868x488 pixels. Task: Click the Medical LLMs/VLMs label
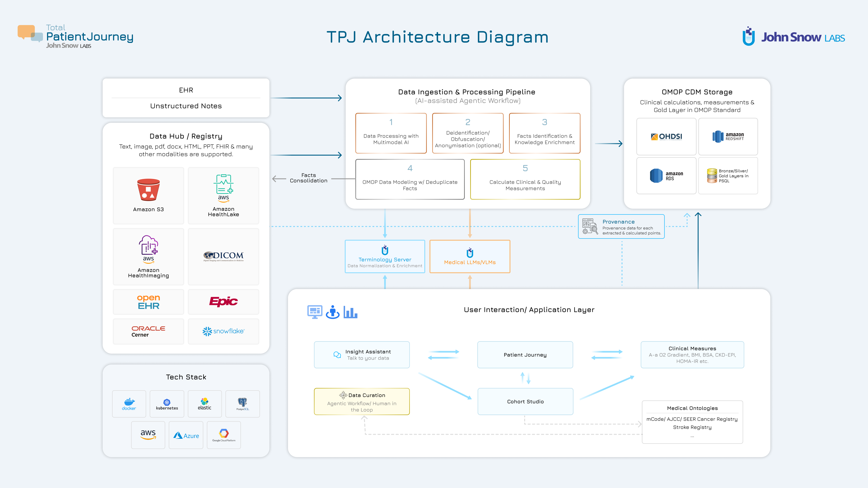pos(470,262)
